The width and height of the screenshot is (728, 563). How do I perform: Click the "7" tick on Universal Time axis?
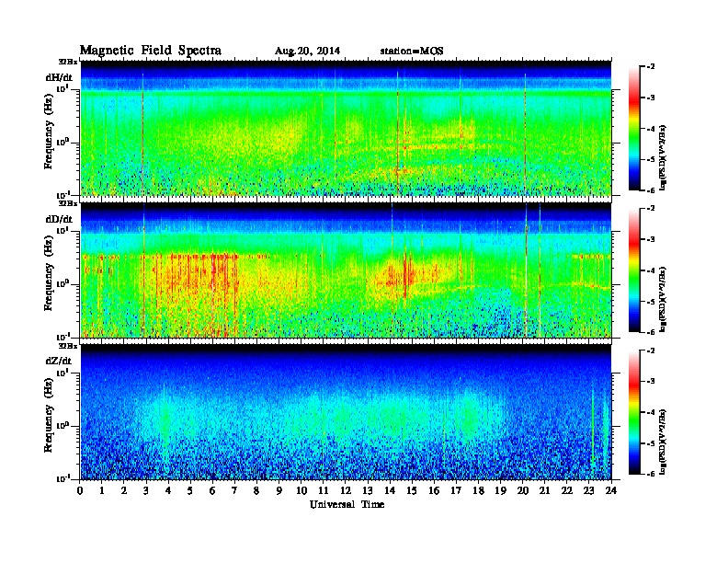click(235, 490)
